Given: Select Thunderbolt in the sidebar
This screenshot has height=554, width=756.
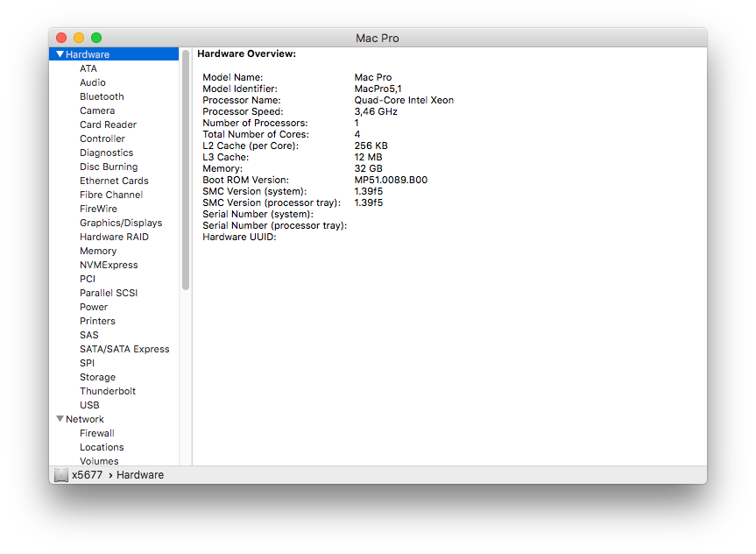Looking at the screenshot, I should [x=108, y=390].
